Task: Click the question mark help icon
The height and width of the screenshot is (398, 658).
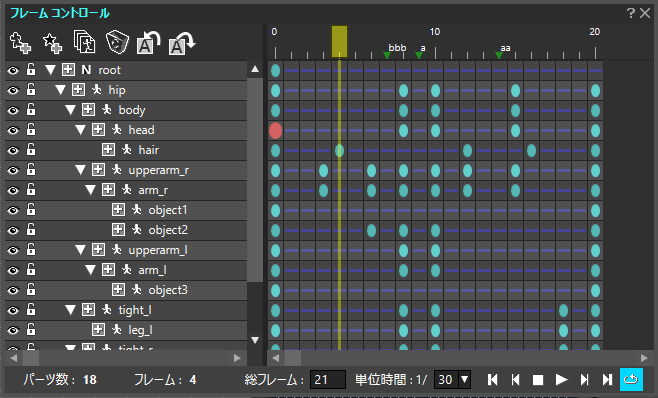Action: (x=631, y=13)
